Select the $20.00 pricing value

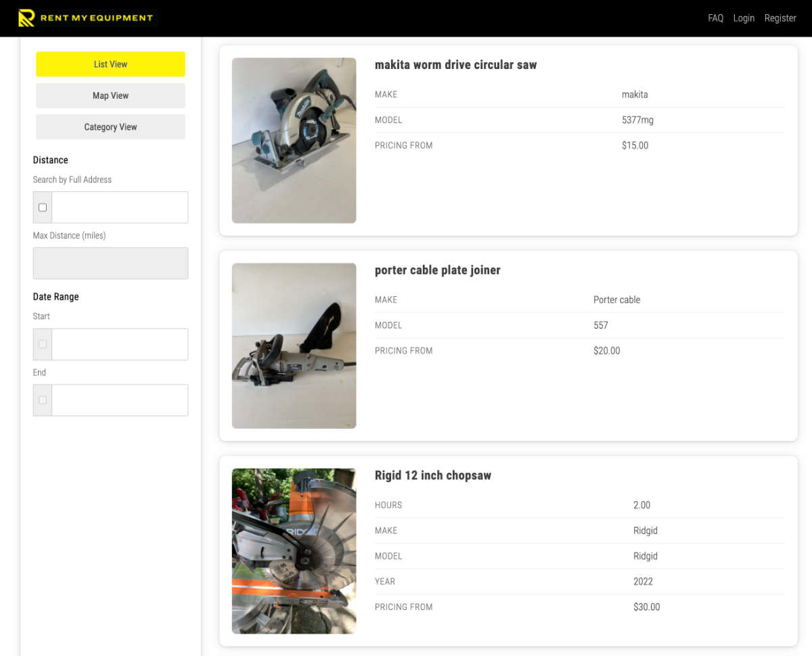[x=606, y=351]
